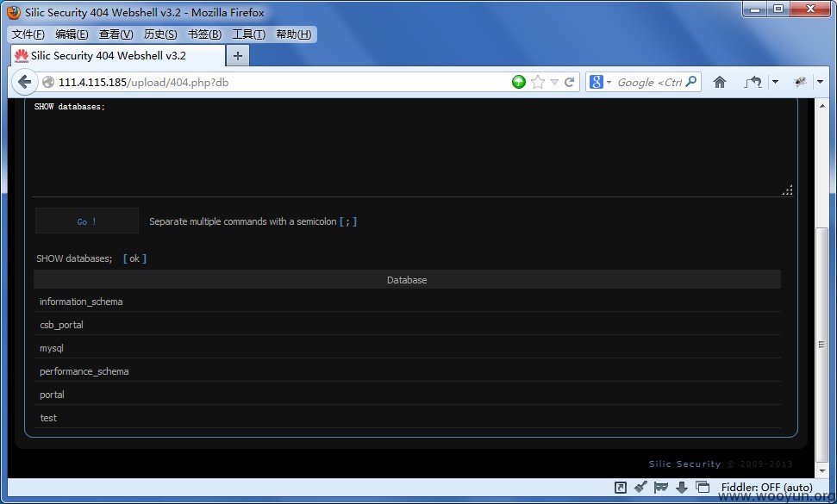The image size is (837, 504).
Task: Select the csb_portal database row
Action: 407,324
